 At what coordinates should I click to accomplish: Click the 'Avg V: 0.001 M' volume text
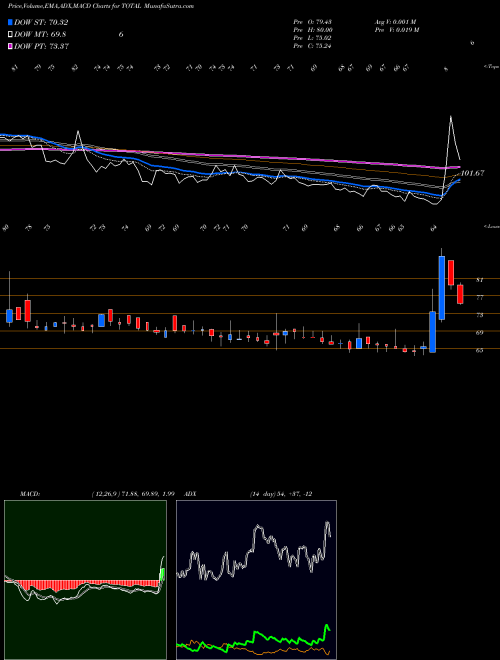[x=395, y=22]
